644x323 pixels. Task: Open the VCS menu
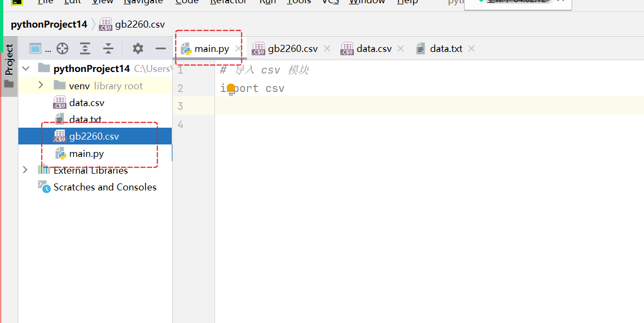point(330,2)
